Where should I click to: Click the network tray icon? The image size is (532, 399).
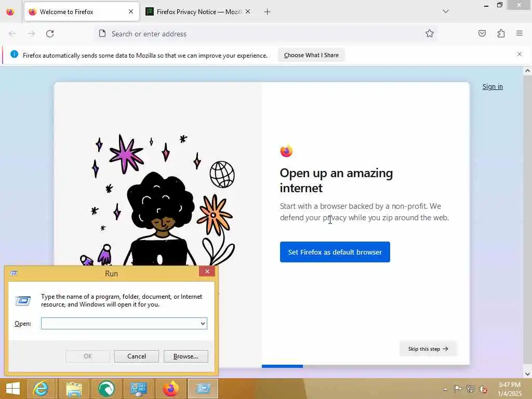[470, 389]
